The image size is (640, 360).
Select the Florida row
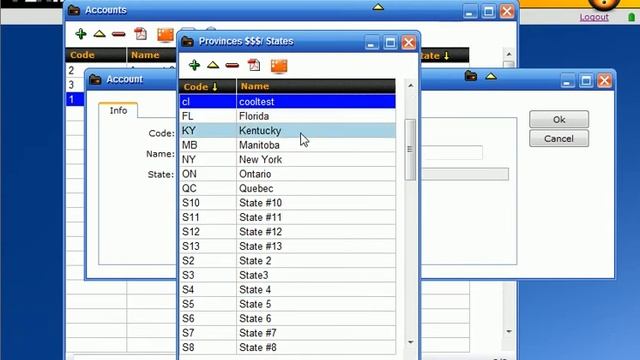pos(287,116)
